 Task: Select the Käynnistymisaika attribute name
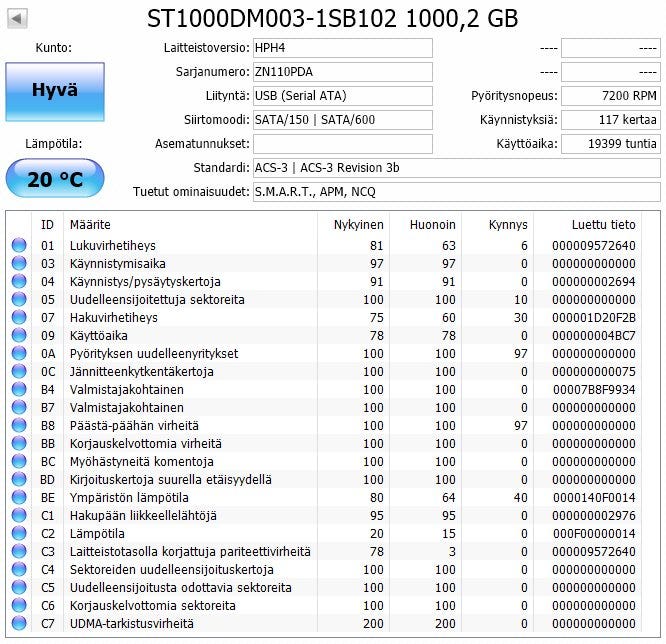[x=118, y=264]
